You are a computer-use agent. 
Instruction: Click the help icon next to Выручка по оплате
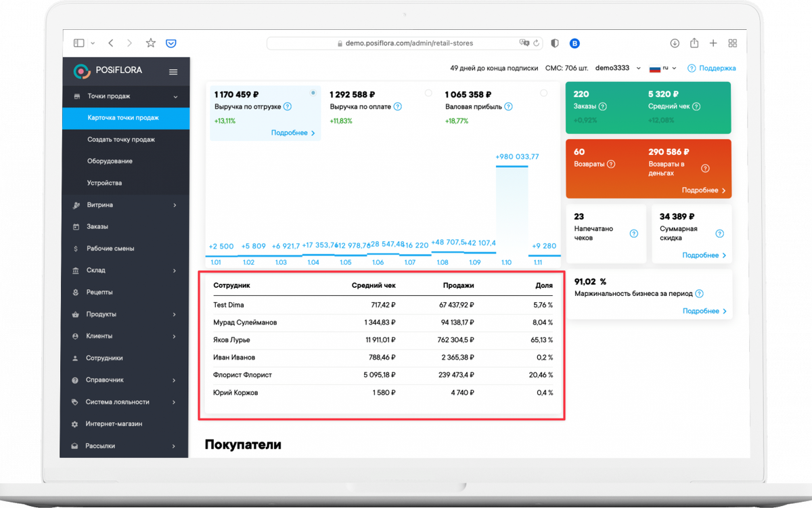pos(398,106)
